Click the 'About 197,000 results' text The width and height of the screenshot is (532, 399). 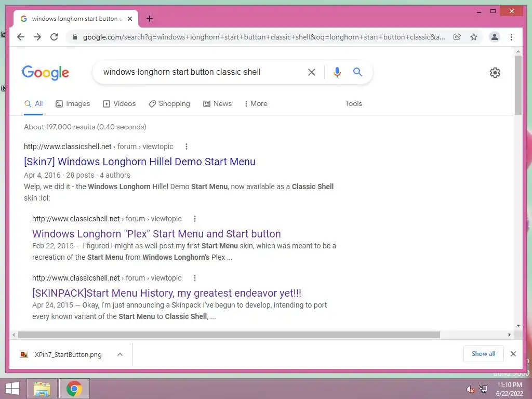[85, 127]
